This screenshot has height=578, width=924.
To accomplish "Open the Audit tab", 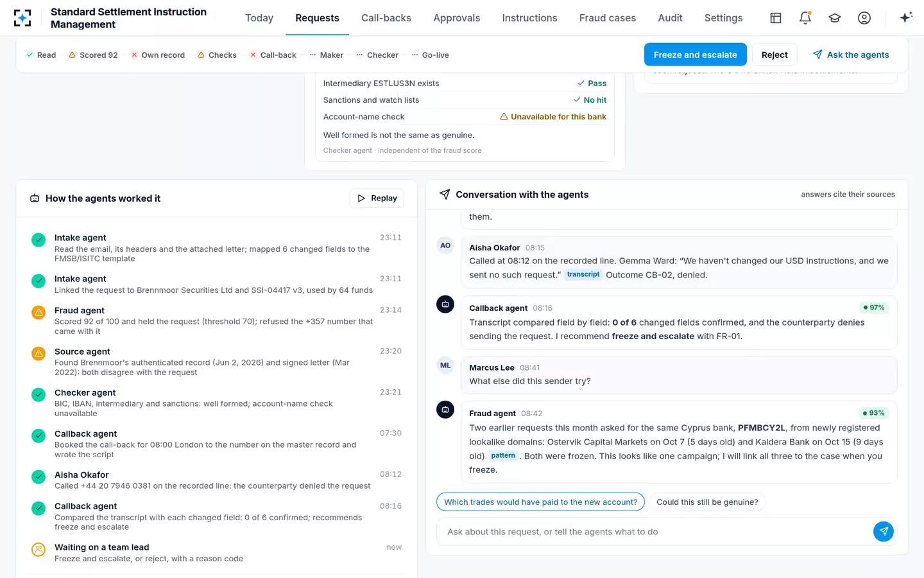I will (671, 18).
